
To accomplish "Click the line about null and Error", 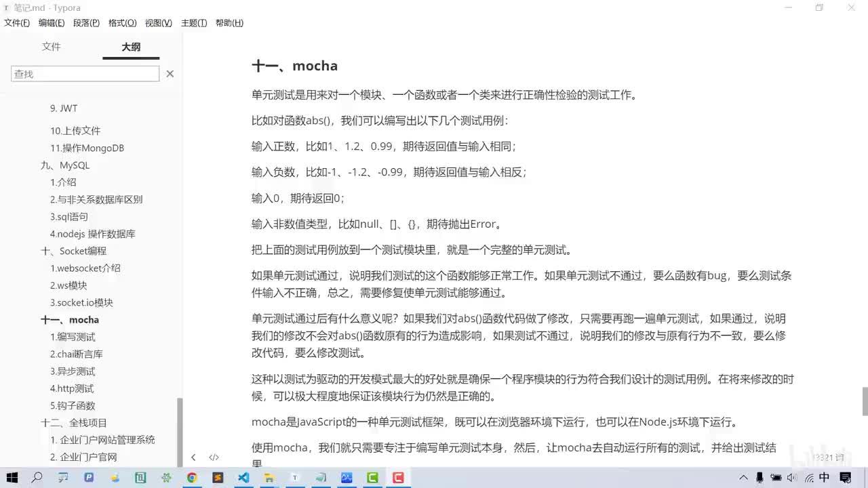I will coord(377,224).
